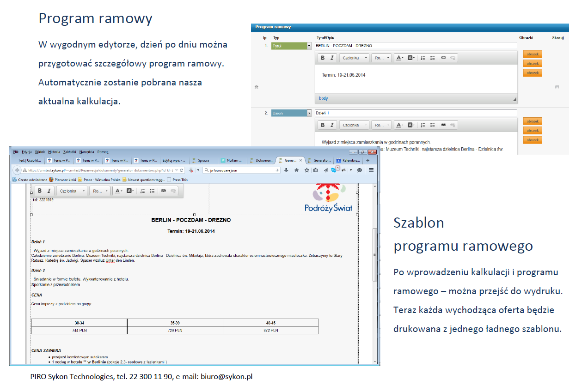This screenshot has width=588, height=386.
Task: Open font size dropdown in Tytuł row editor
Action: (x=381, y=58)
